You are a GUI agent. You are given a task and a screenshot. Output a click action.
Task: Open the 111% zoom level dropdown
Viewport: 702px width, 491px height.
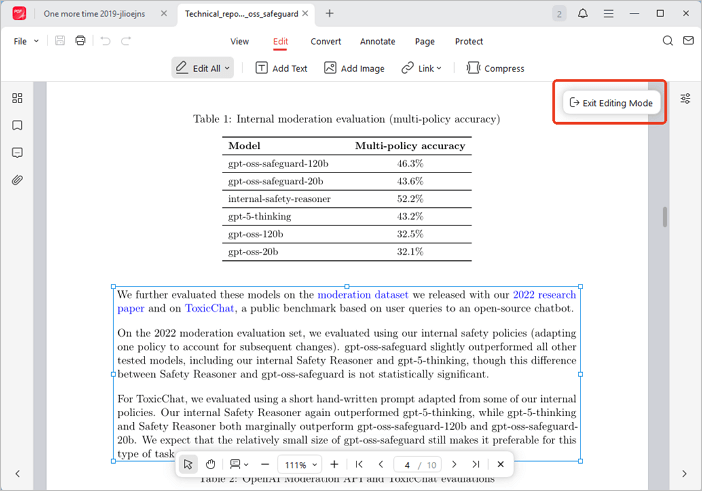(300, 465)
